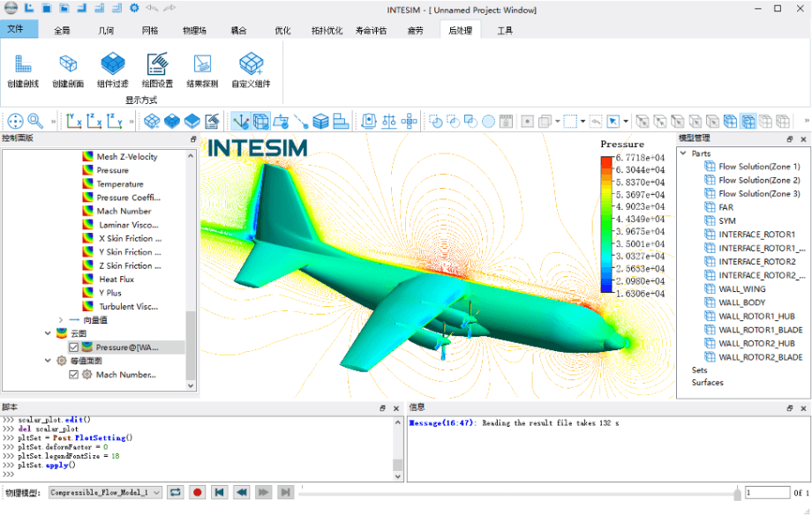Image resolution: width=812 pixels, height=515 pixels.
Task: Switch to the 网格 (mesh) ribbon tab
Action: click(150, 30)
